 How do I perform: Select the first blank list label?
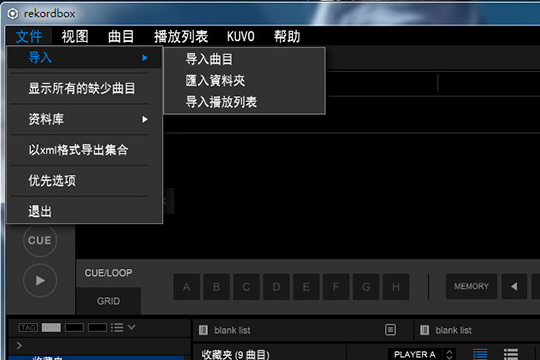click(x=232, y=330)
